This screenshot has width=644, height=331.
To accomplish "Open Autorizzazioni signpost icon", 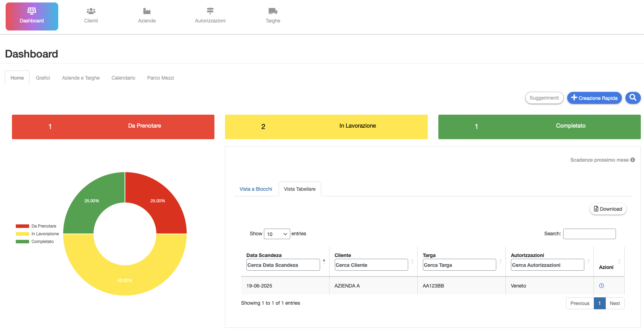I will (210, 11).
